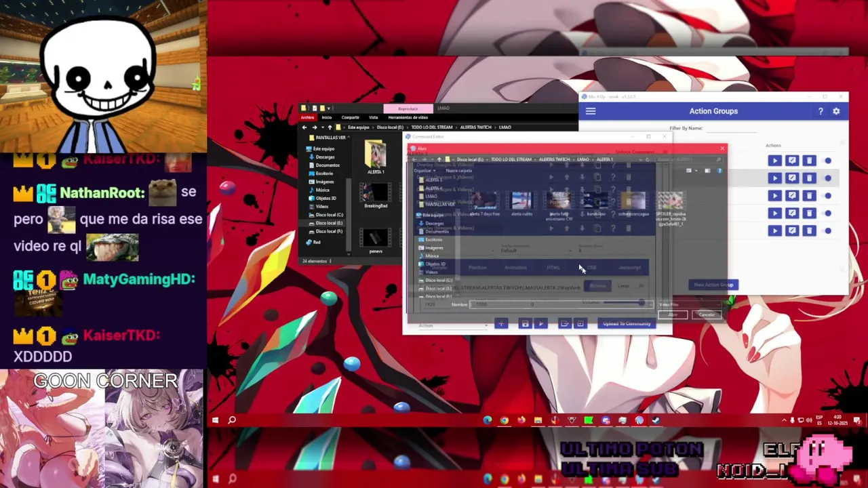
Task: Go up one folder in Abrir dialog
Action: coord(439,159)
